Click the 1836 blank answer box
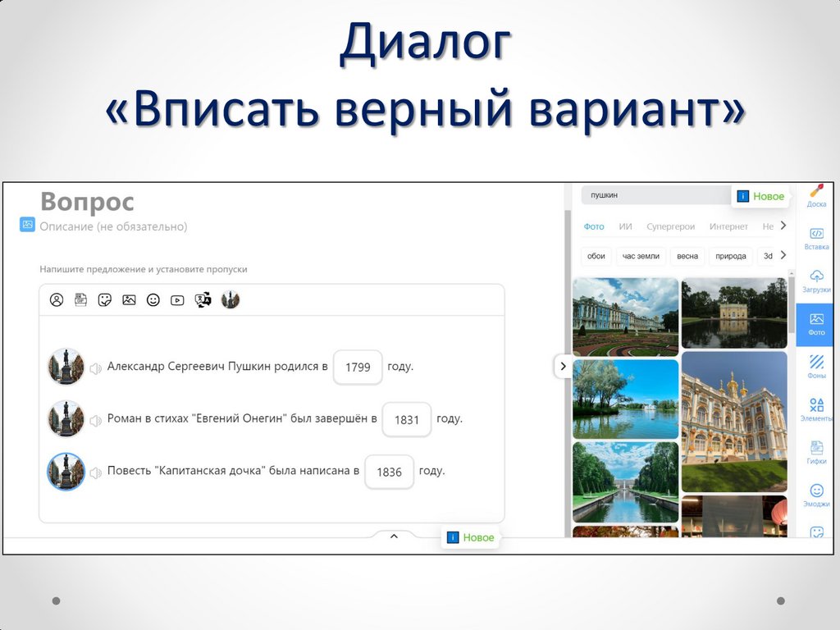The image size is (840, 630). click(390, 472)
